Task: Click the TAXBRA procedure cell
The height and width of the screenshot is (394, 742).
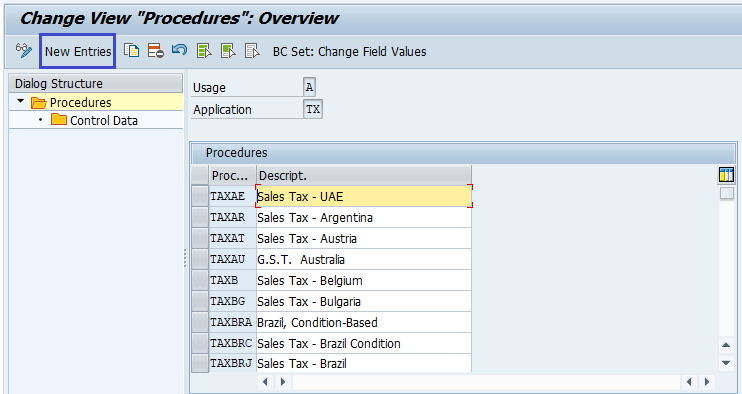Action: [x=232, y=322]
